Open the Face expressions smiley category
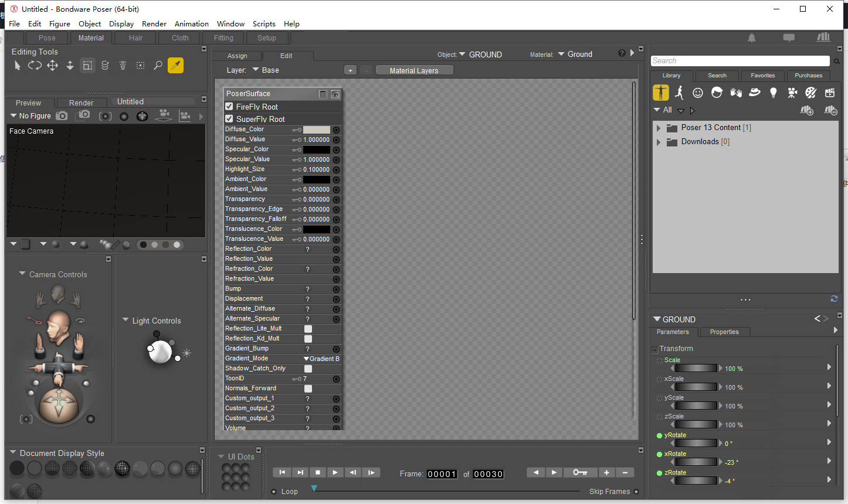Image resolution: width=848 pixels, height=504 pixels. click(x=698, y=93)
